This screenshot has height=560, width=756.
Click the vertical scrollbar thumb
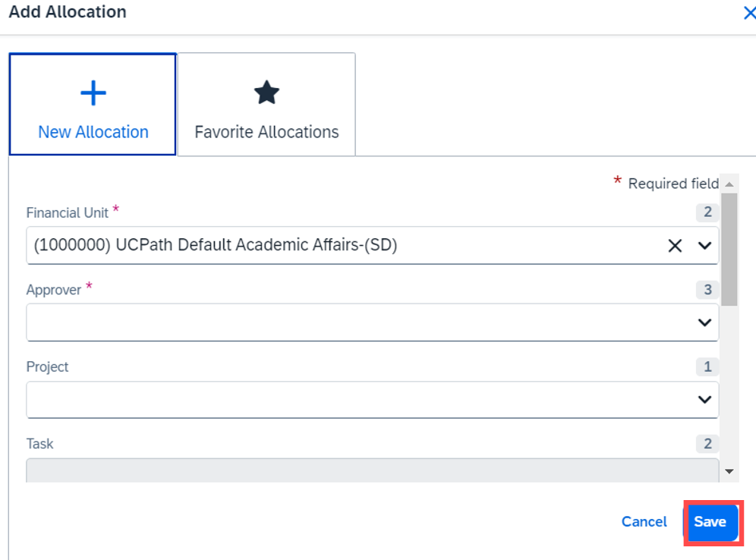[729, 249]
